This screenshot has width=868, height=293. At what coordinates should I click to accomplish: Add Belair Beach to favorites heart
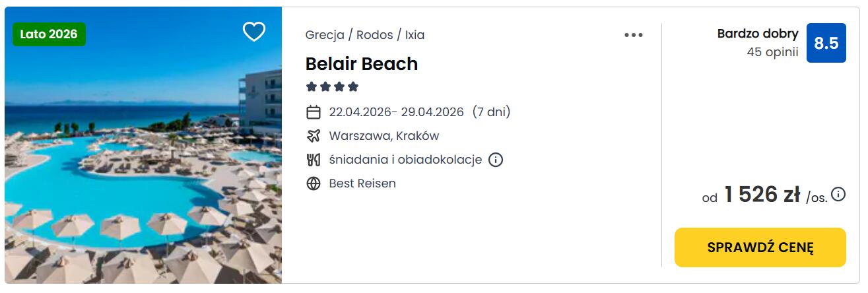tap(253, 32)
